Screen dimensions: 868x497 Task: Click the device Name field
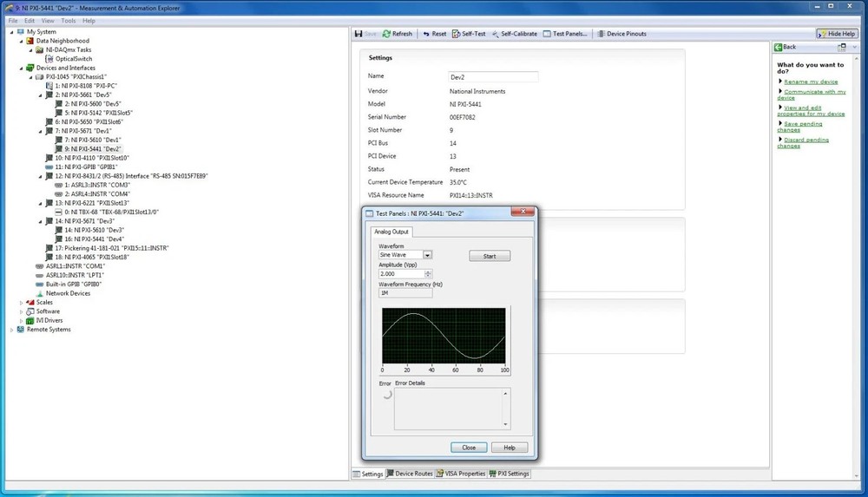tap(493, 77)
